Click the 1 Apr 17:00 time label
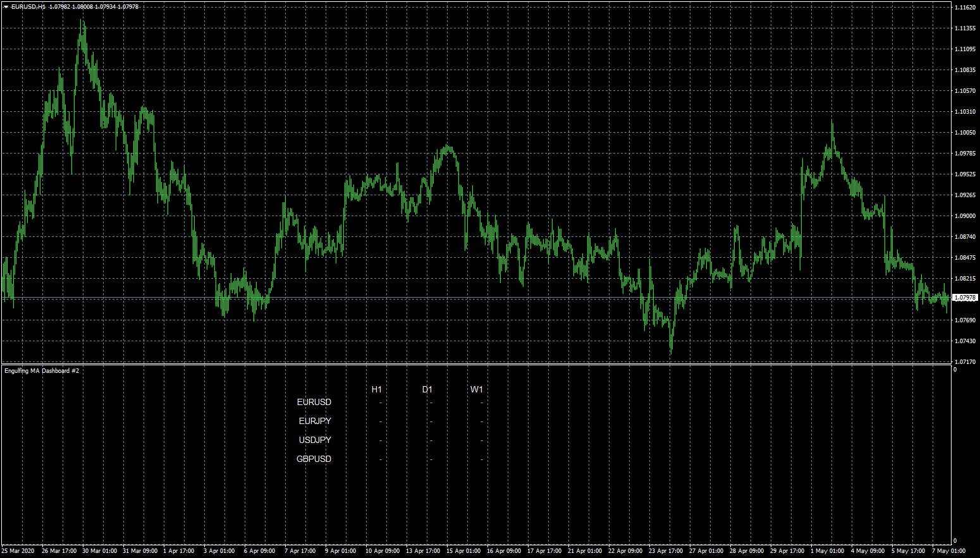This screenshot has width=980, height=558. pos(179,551)
